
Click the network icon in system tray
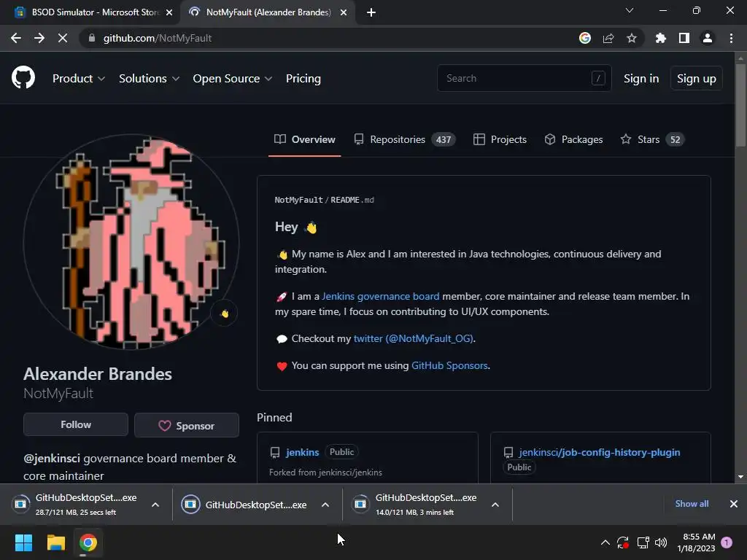coord(643,542)
